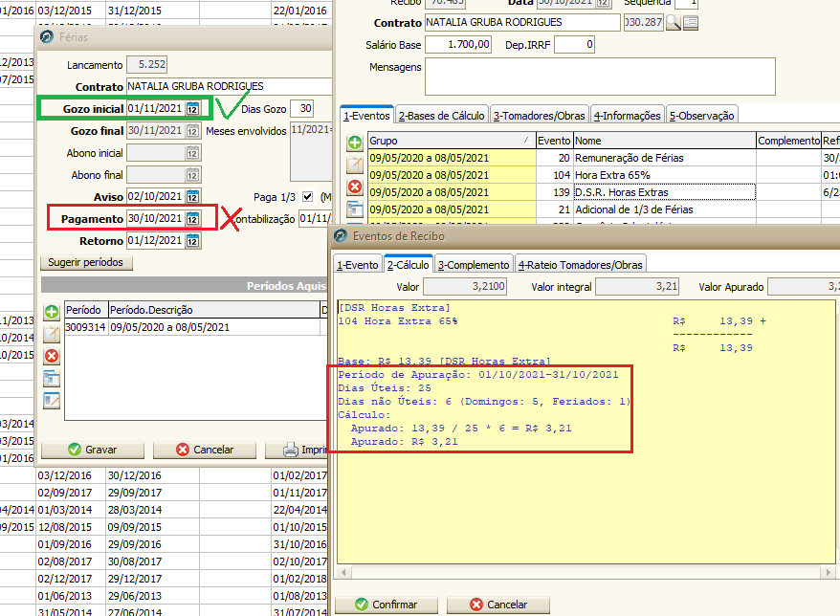
Task: Click the Período.Descrição column header
Action: pos(213,310)
